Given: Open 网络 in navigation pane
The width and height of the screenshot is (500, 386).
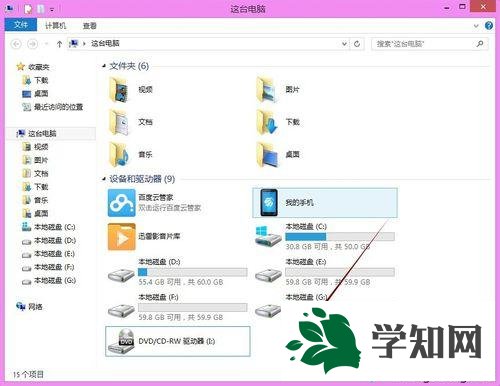Looking at the screenshot, I should pos(35,307).
